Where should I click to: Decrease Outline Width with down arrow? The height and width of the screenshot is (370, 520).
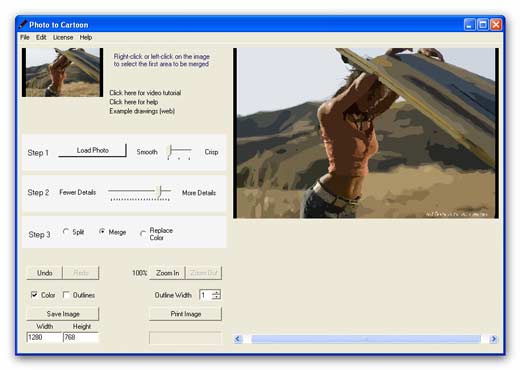tap(217, 297)
